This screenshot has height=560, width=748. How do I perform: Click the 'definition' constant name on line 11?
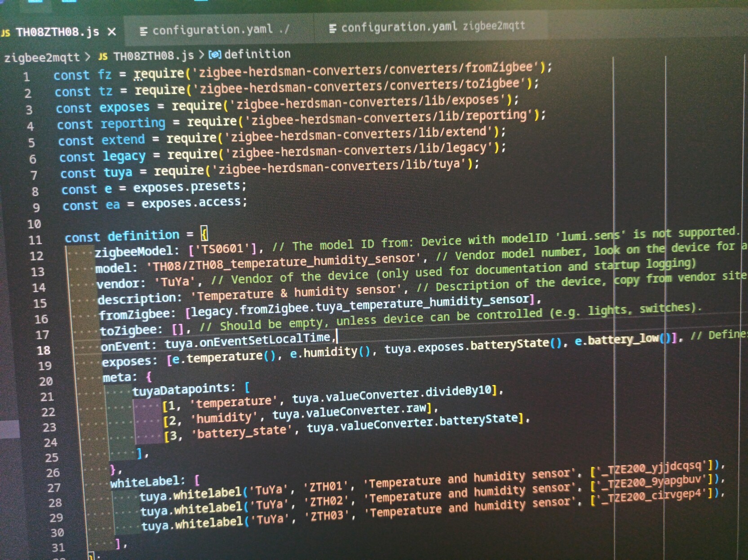[143, 236]
